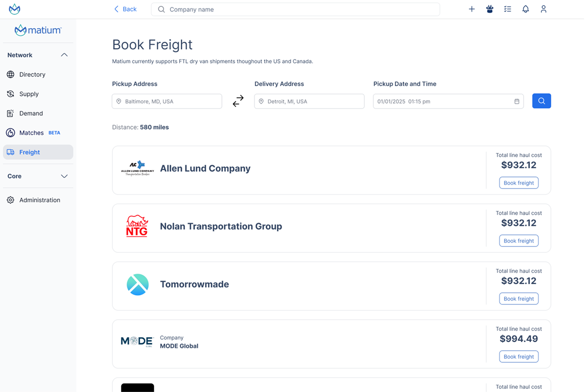Open Administration in the sidebar
587x392 pixels.
point(38,200)
